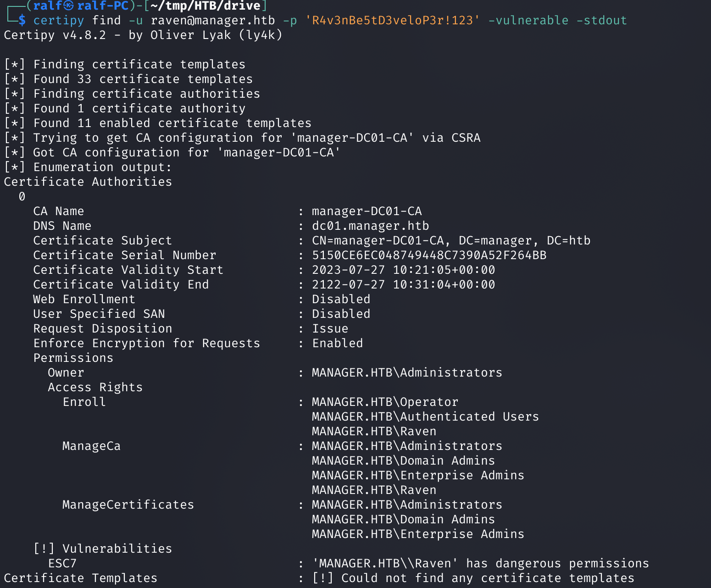Viewport: 711px width, 588px height.
Task: Click the Certificate Validity End date value
Action: click(x=404, y=285)
